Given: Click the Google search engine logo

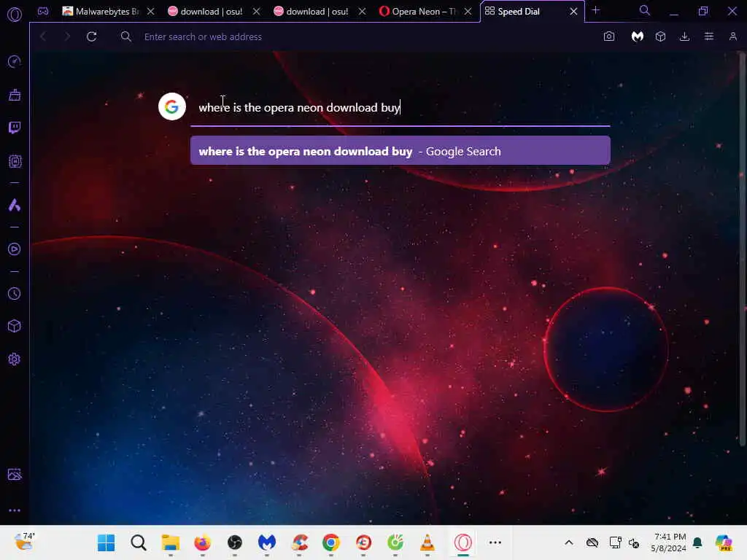Looking at the screenshot, I should 172,106.
